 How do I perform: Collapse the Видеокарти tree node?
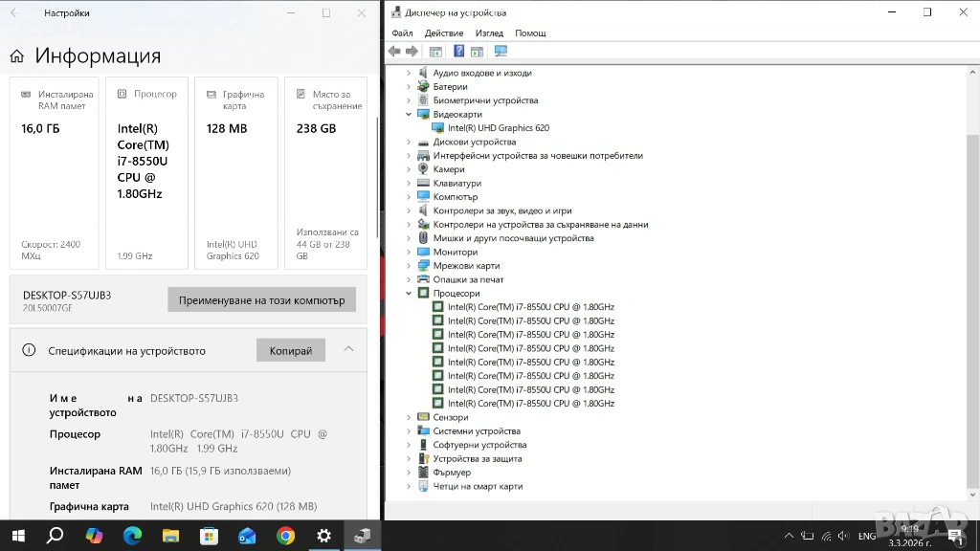coord(409,115)
